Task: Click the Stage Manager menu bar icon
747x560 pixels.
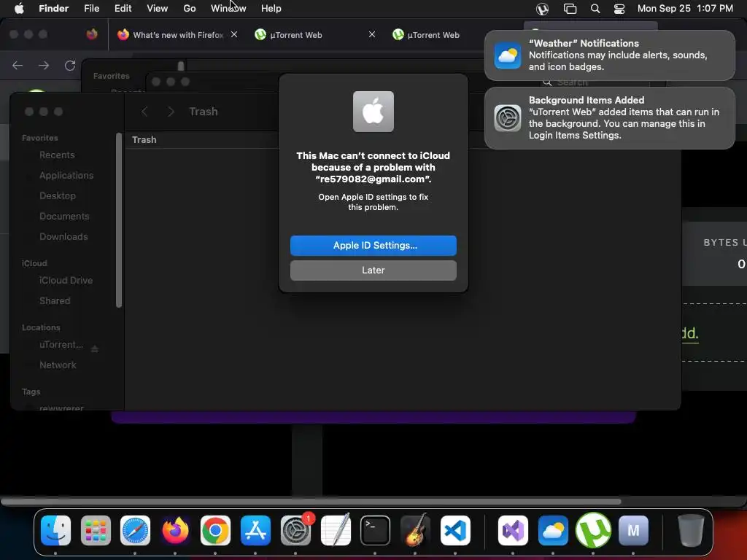Action: coord(570,8)
